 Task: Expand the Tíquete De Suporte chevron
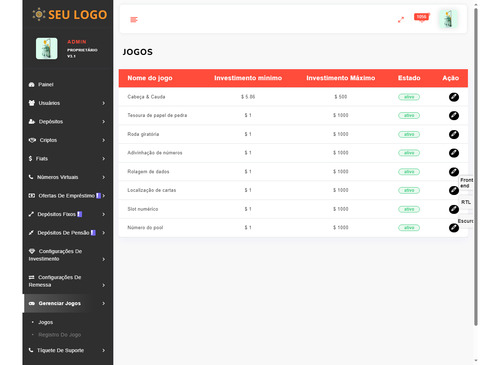pos(104,350)
